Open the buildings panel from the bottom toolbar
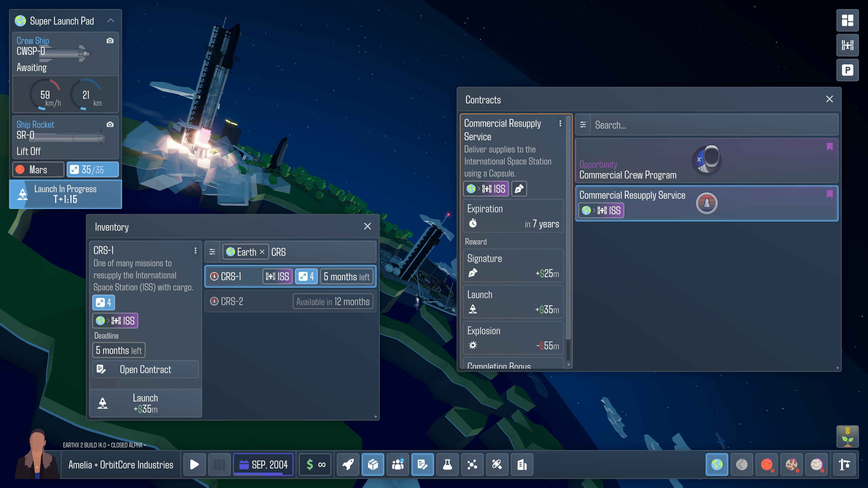 pyautogui.click(x=522, y=465)
